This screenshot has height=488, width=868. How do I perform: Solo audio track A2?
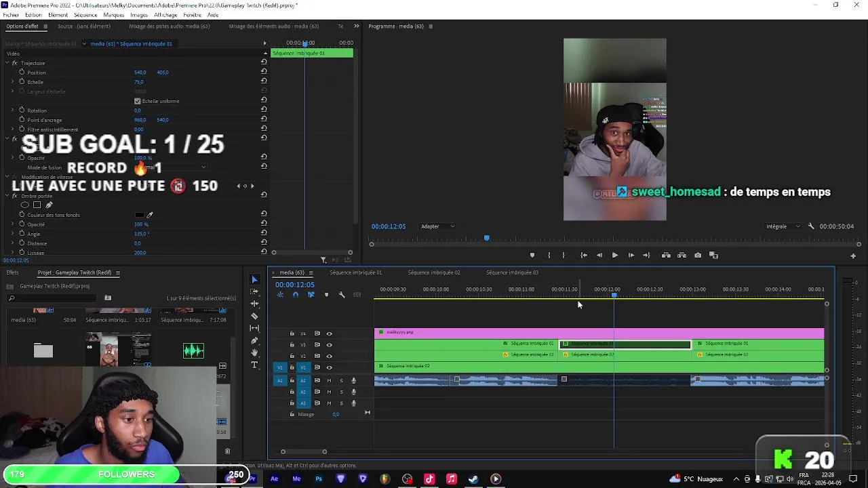click(x=341, y=392)
